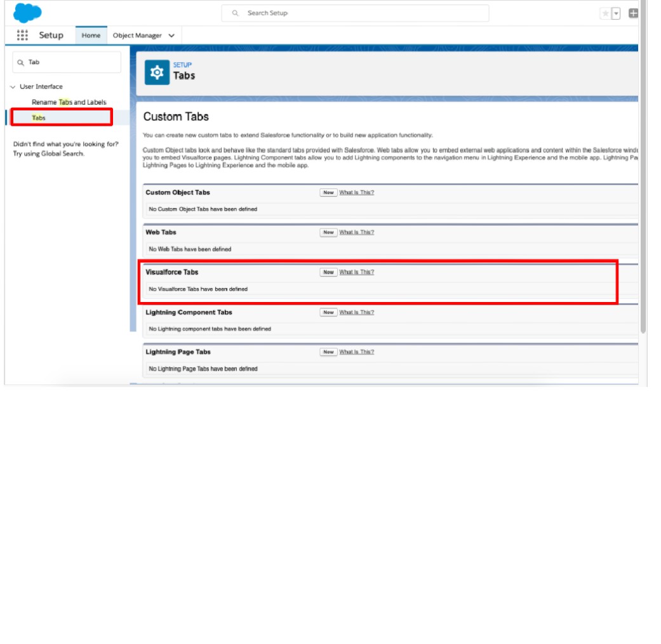Click No Lightning component tabs have been defined
Viewport: 661px width, 644px height.
pos(210,329)
